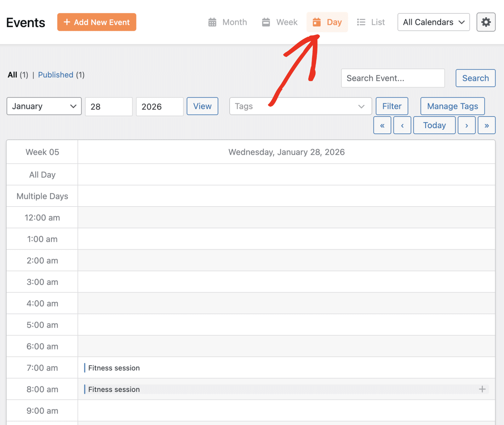The image size is (504, 425).
Task: Select the Day view tab
Action: click(x=327, y=22)
